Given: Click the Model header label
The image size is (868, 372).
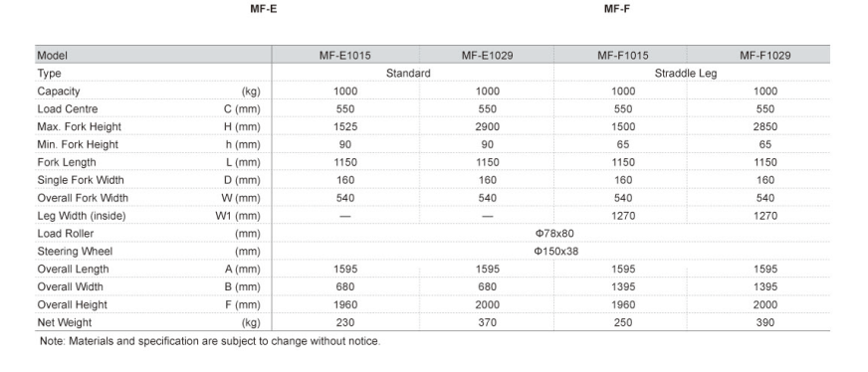Looking at the screenshot, I should [x=52, y=56].
